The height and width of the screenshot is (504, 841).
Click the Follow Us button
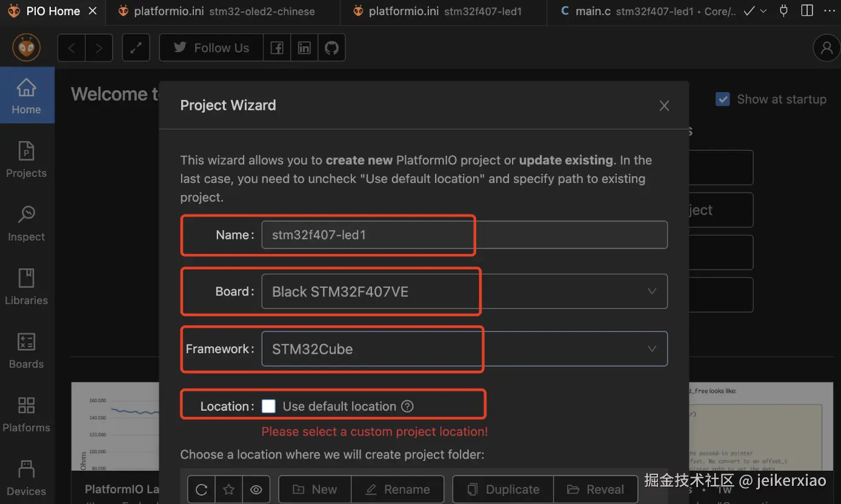pos(211,48)
